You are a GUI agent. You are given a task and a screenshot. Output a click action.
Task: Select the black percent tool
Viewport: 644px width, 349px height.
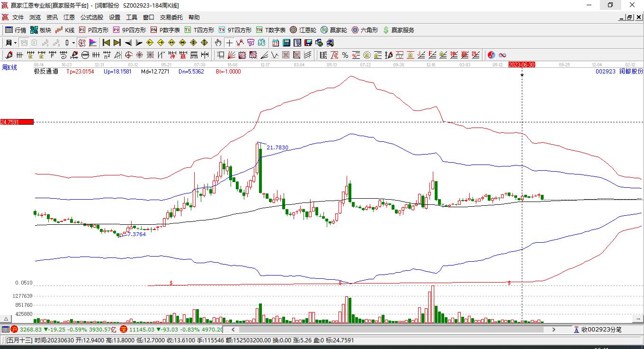345,55
